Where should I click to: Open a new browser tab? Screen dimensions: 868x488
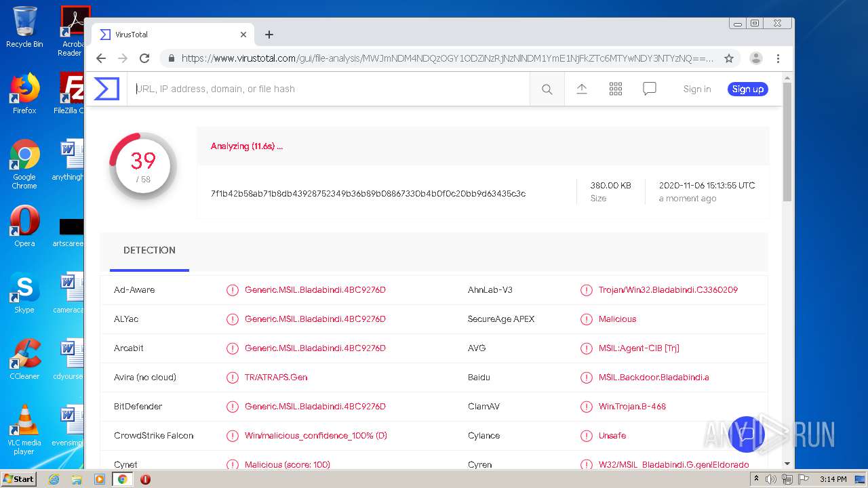coord(269,35)
